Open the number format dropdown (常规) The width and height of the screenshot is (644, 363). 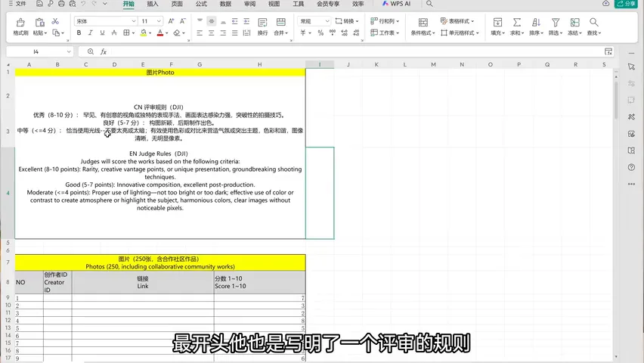[327, 21]
